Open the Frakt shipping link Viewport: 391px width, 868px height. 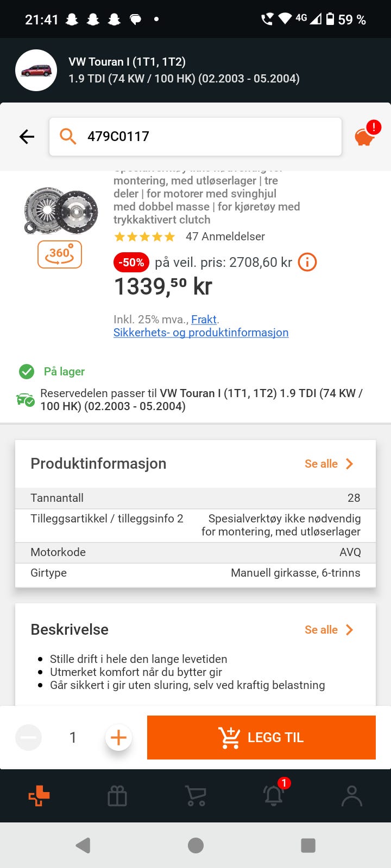pos(204,320)
